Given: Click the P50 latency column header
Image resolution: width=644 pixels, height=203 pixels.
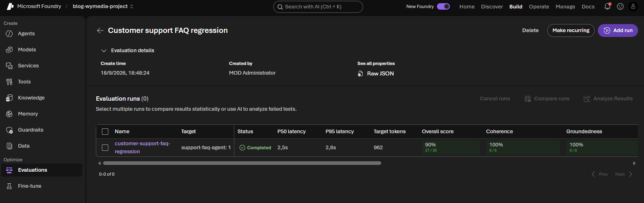Looking at the screenshot, I should tap(292, 132).
